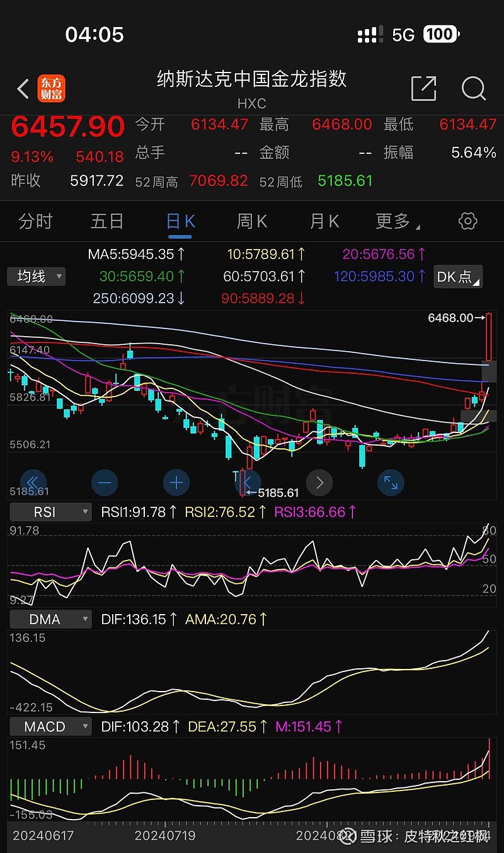Zoom in the K-line chart with plus icon
This screenshot has width=504, height=853.
point(176,482)
